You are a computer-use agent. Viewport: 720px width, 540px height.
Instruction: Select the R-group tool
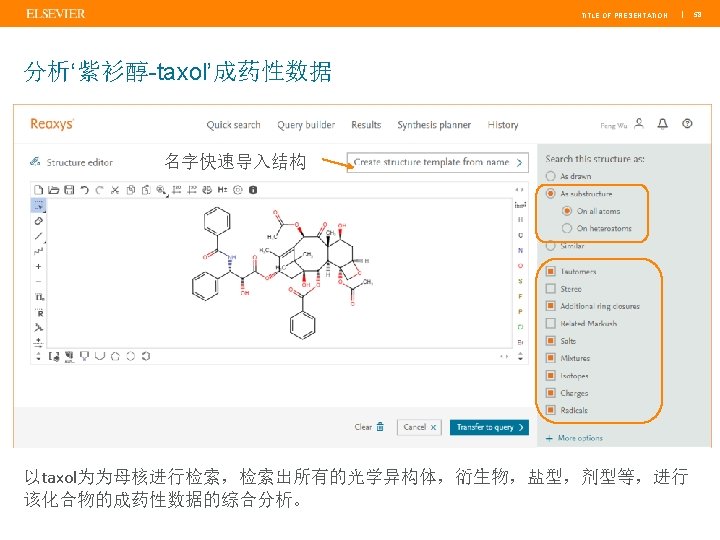tap(39, 313)
